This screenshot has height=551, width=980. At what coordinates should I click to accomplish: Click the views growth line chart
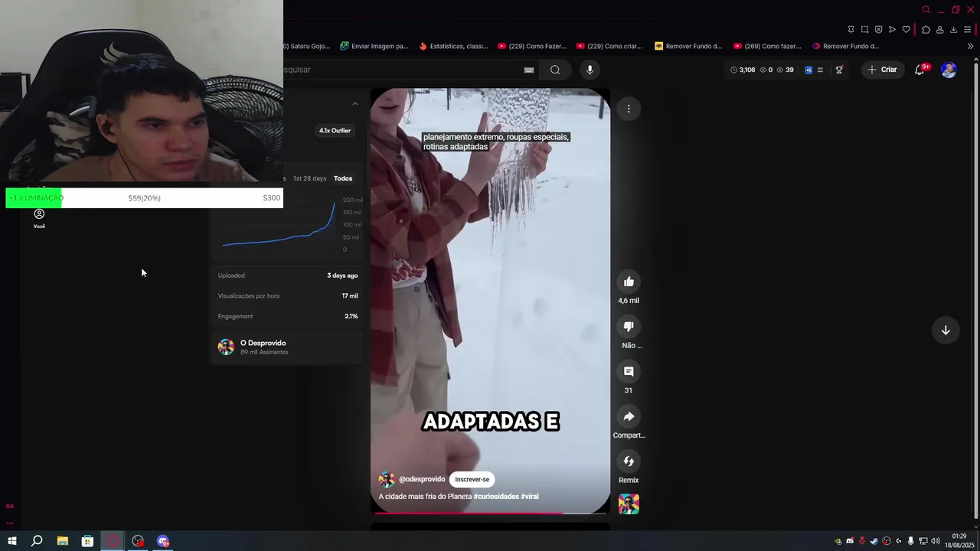(279, 225)
